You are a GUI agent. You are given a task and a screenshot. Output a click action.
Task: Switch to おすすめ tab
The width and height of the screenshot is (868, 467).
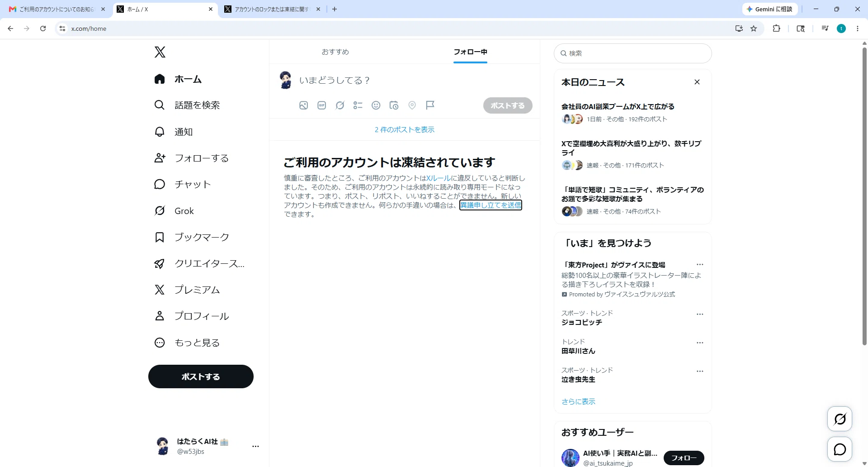[x=335, y=52]
